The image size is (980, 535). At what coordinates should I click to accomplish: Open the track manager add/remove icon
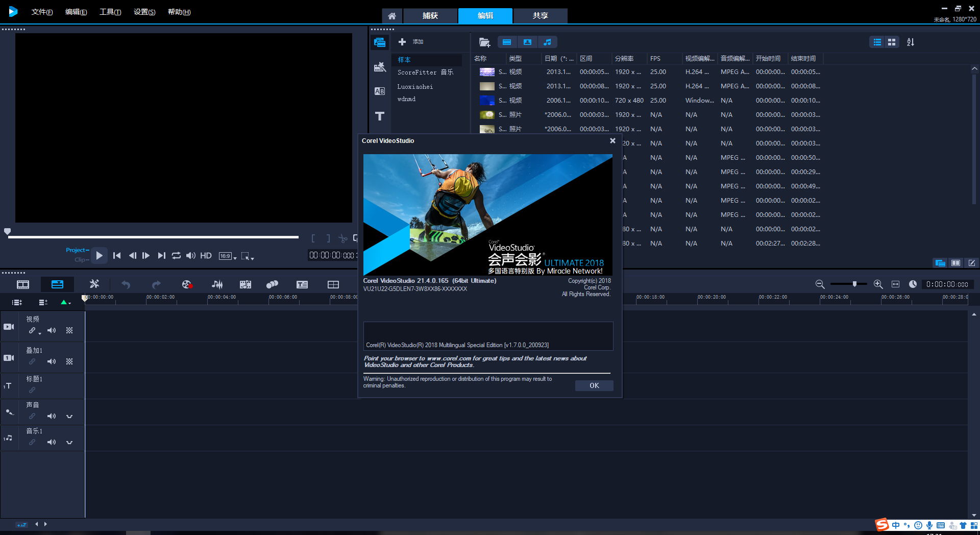(43, 302)
